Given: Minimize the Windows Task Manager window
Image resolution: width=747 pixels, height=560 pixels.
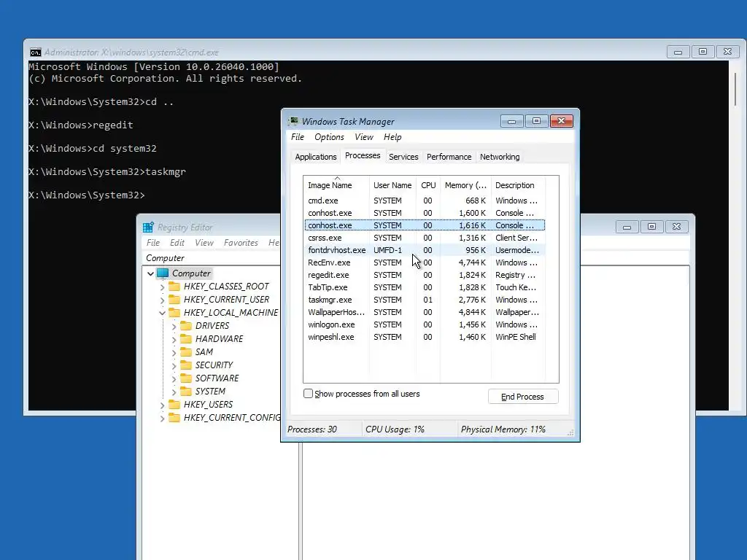Looking at the screenshot, I should click(x=511, y=121).
